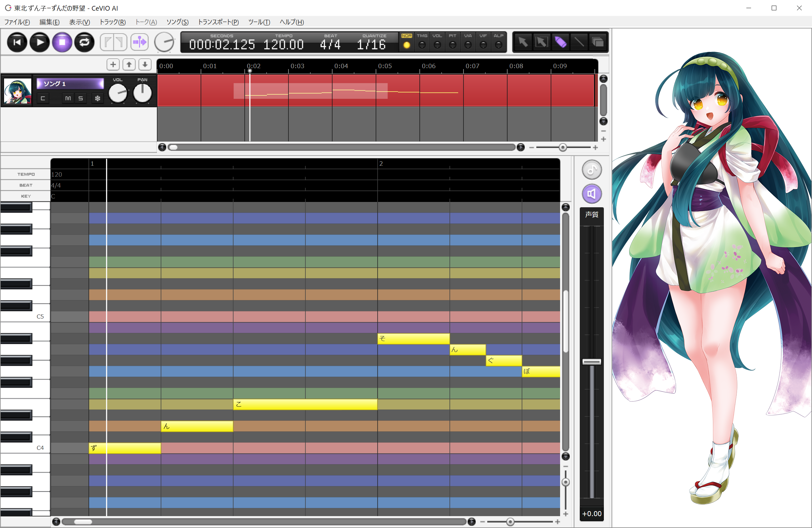Move track up with up arrow button
The height and width of the screenshot is (528, 812).
129,64
